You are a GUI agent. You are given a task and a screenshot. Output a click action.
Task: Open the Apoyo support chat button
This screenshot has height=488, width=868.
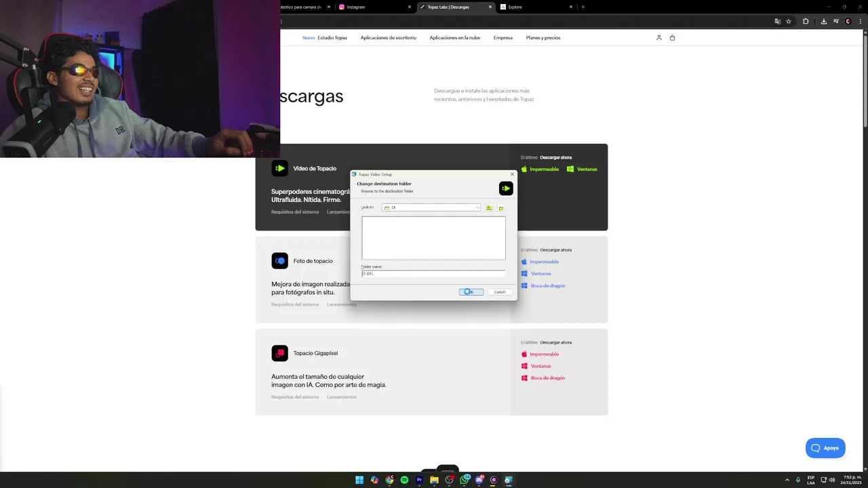[x=825, y=448]
